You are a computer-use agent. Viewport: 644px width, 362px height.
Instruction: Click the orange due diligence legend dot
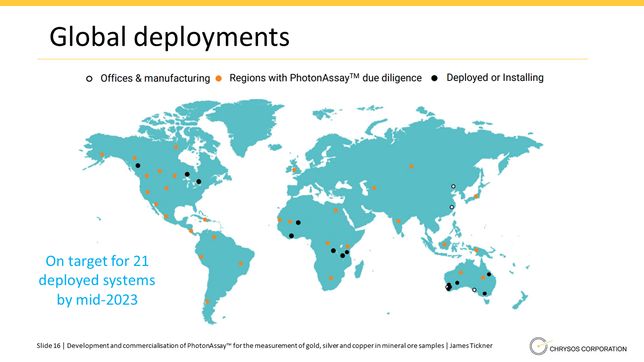pyautogui.click(x=218, y=78)
